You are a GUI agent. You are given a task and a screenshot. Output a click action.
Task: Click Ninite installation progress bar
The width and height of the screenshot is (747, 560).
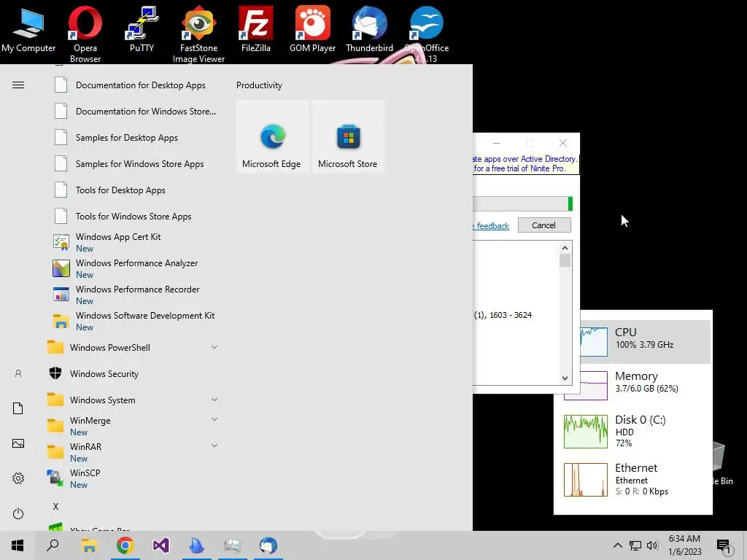click(522, 204)
